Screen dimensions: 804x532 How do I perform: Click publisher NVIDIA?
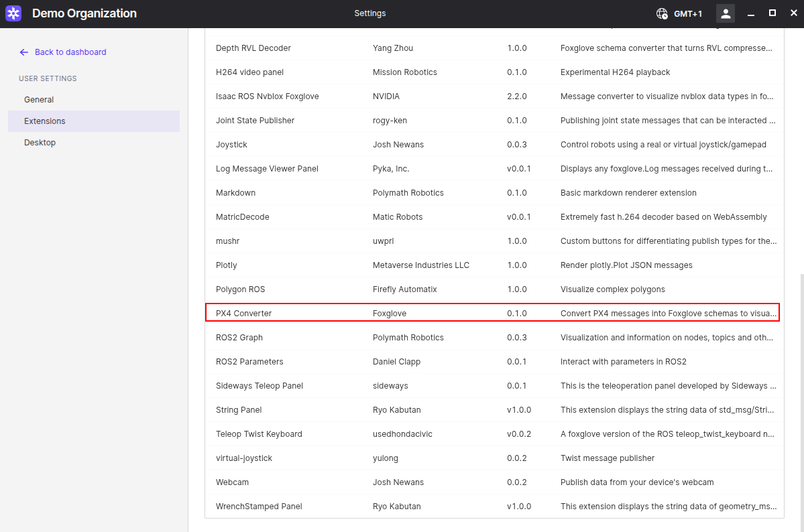pyautogui.click(x=386, y=96)
